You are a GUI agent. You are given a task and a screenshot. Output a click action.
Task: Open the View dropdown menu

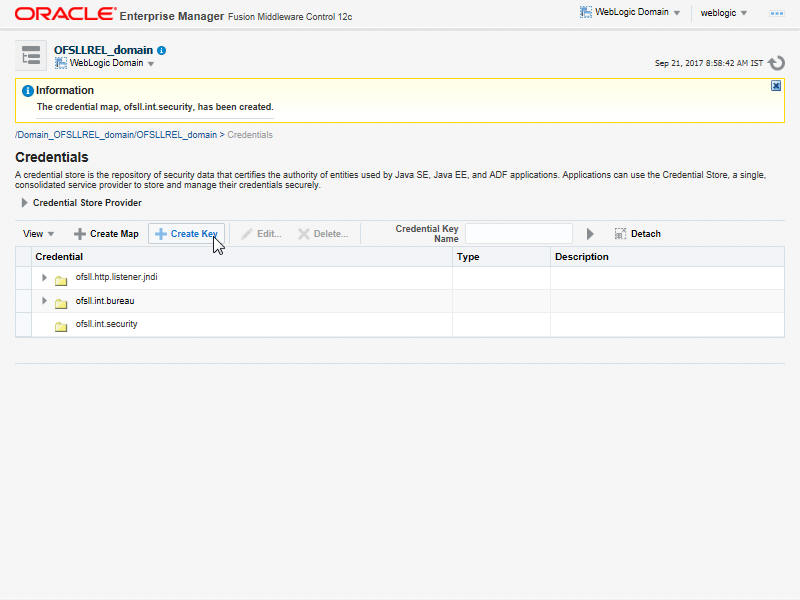(x=38, y=234)
